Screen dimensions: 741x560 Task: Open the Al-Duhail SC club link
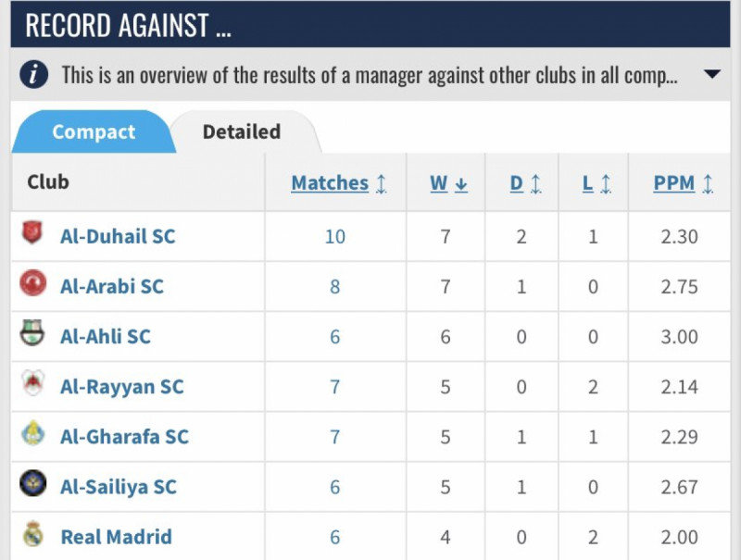pyautogui.click(x=118, y=236)
